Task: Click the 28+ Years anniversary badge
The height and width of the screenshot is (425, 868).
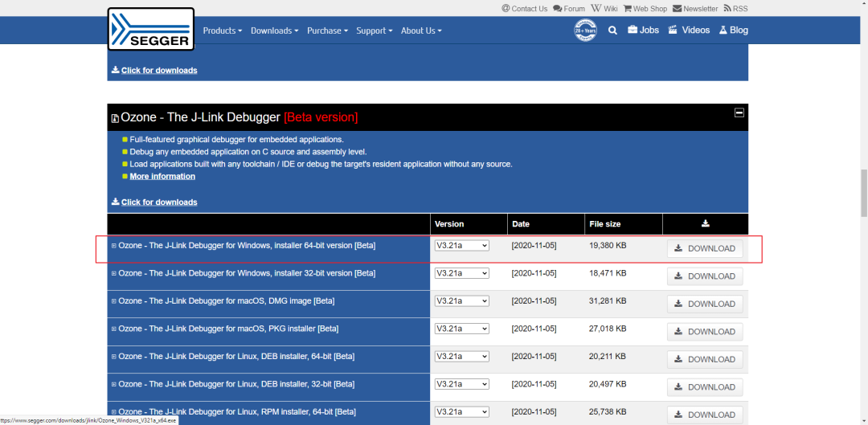Action: (585, 30)
